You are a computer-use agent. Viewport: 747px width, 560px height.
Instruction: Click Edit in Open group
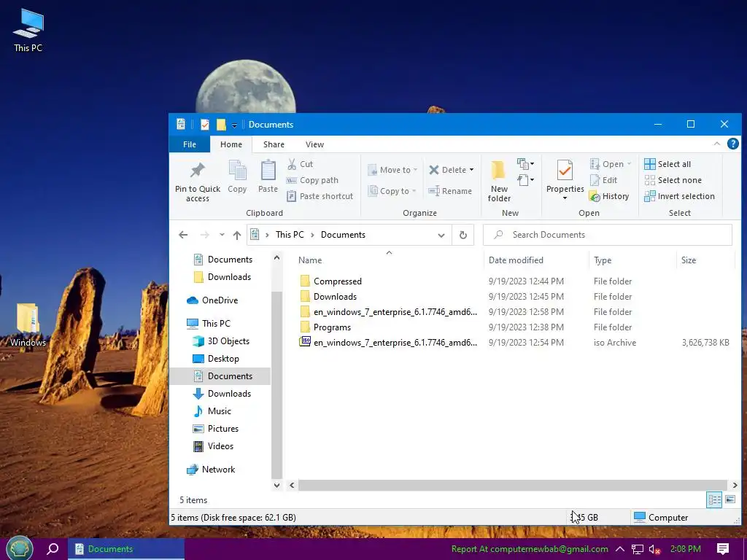[x=603, y=180]
